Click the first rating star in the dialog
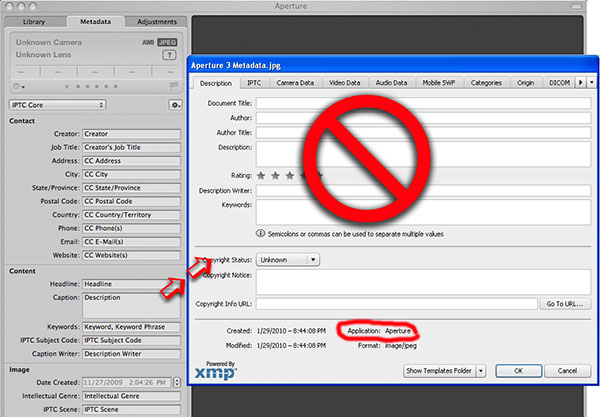This screenshot has width=600, height=417. click(262, 176)
